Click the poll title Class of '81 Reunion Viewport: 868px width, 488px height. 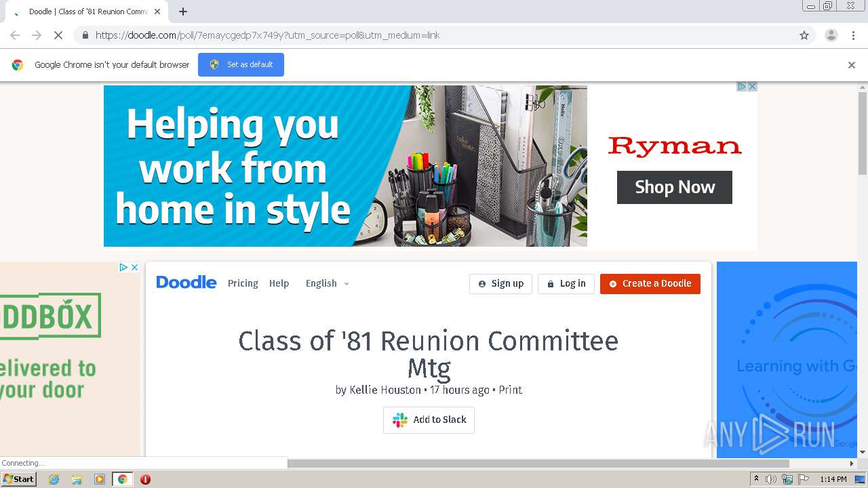click(429, 354)
